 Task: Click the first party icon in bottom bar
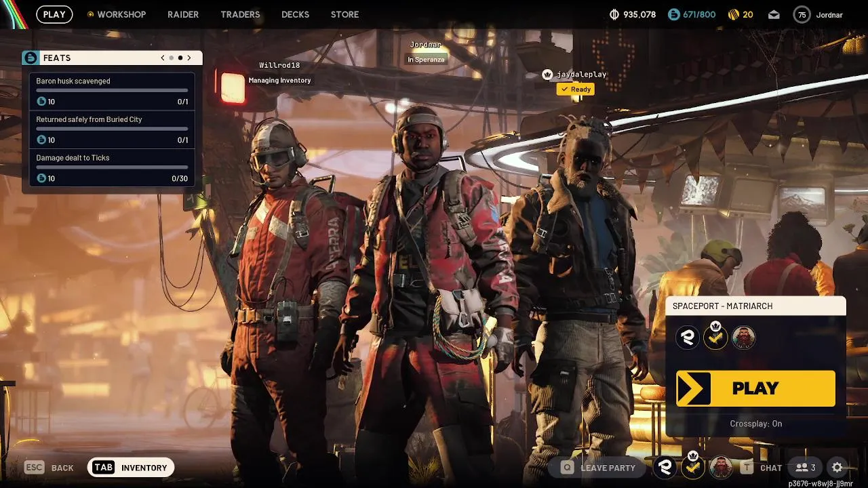[665, 467]
